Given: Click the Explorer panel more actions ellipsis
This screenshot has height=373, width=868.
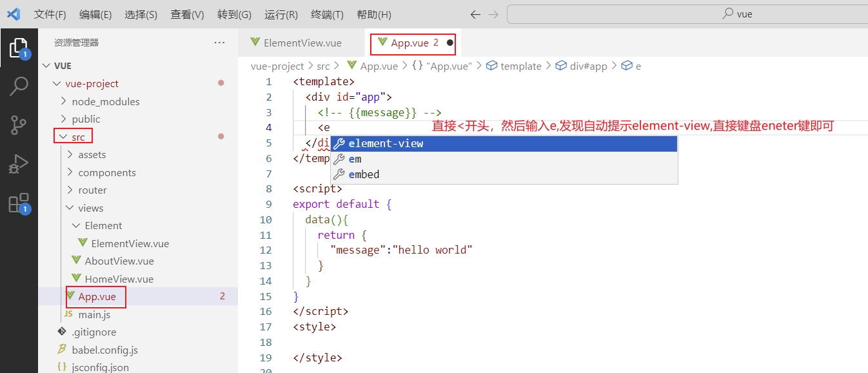Looking at the screenshot, I should 219,43.
